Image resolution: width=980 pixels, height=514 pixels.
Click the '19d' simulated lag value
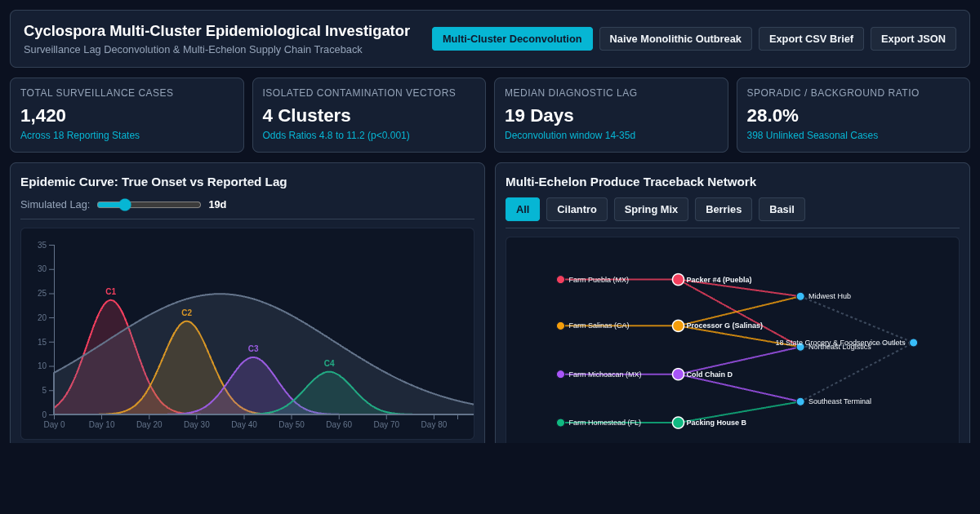(x=217, y=205)
